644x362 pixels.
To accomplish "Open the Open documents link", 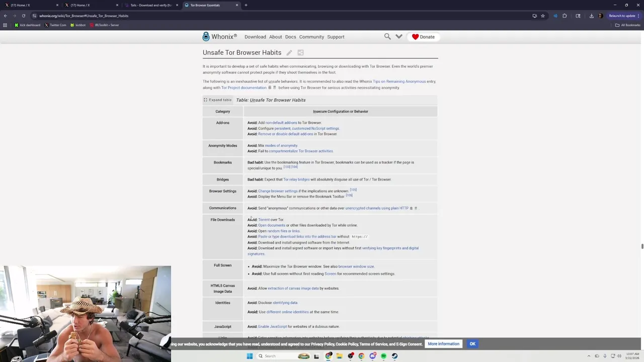I will 272,225.
